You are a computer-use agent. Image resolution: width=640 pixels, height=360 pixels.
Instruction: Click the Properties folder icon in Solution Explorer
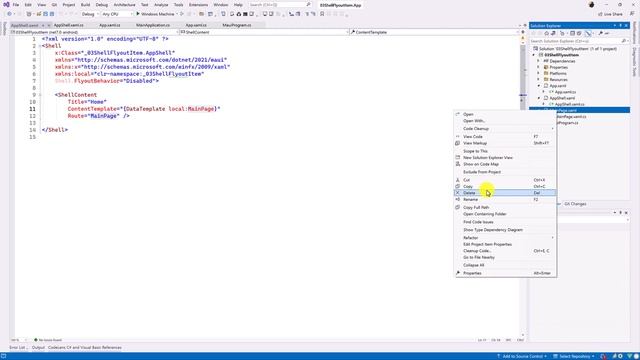pos(546,67)
